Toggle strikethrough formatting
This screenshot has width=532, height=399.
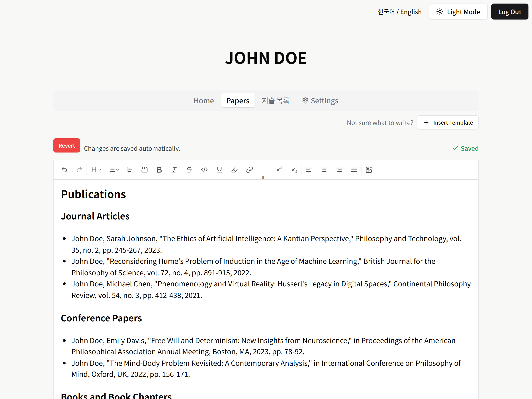[189, 170]
